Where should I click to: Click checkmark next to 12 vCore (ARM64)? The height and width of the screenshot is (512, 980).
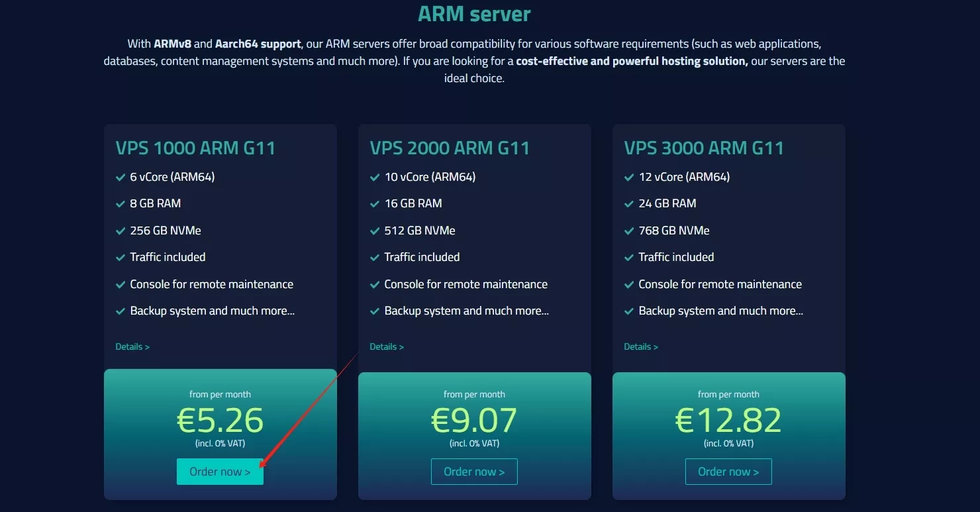coord(629,178)
